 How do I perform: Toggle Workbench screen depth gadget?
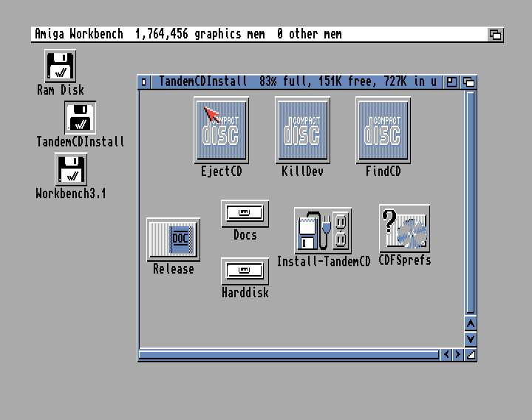coord(495,34)
